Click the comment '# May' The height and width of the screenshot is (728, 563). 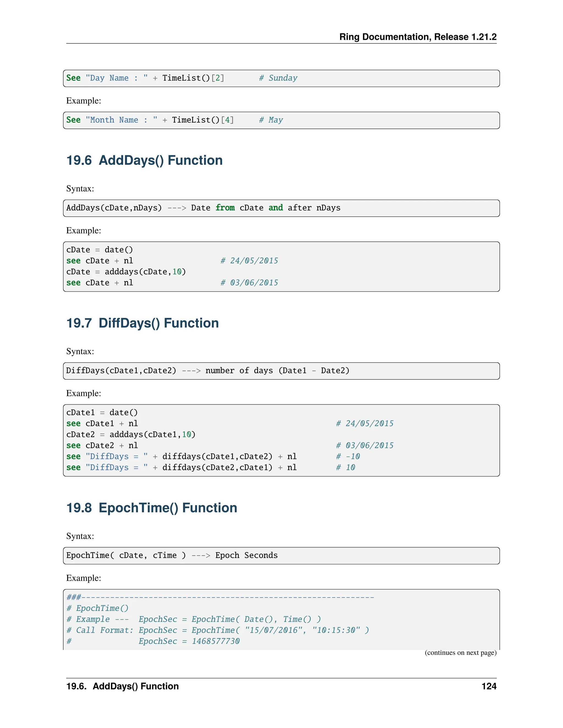(x=271, y=120)
